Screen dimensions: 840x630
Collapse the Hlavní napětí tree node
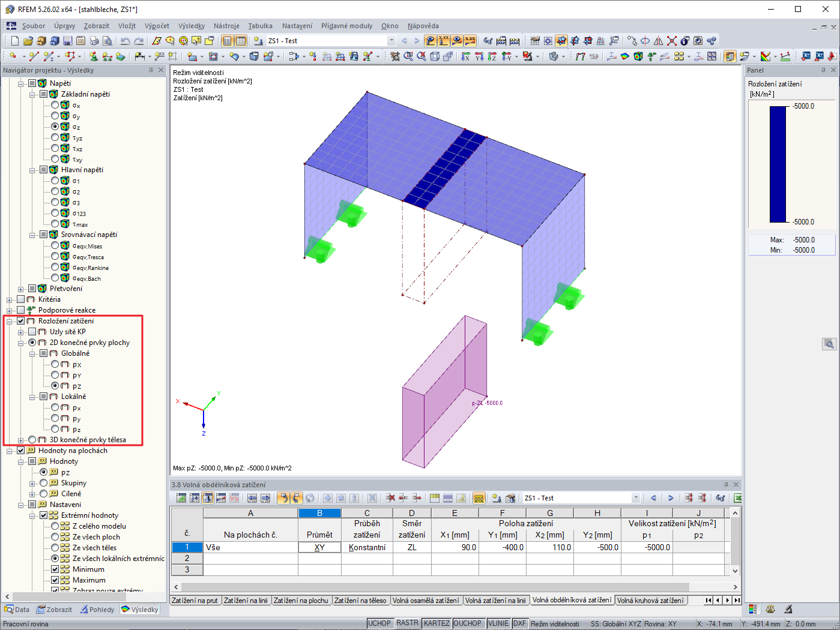point(32,170)
